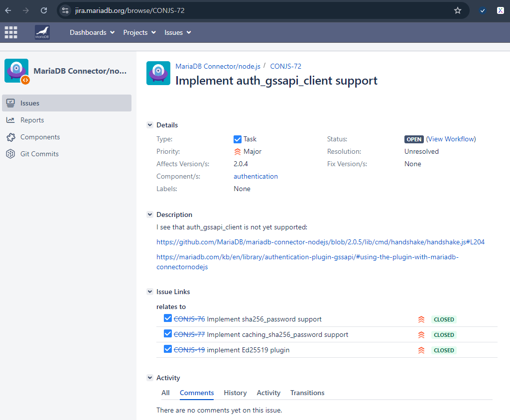Select Issues in the project sidebar
This screenshot has width=510, height=420.
point(67,103)
